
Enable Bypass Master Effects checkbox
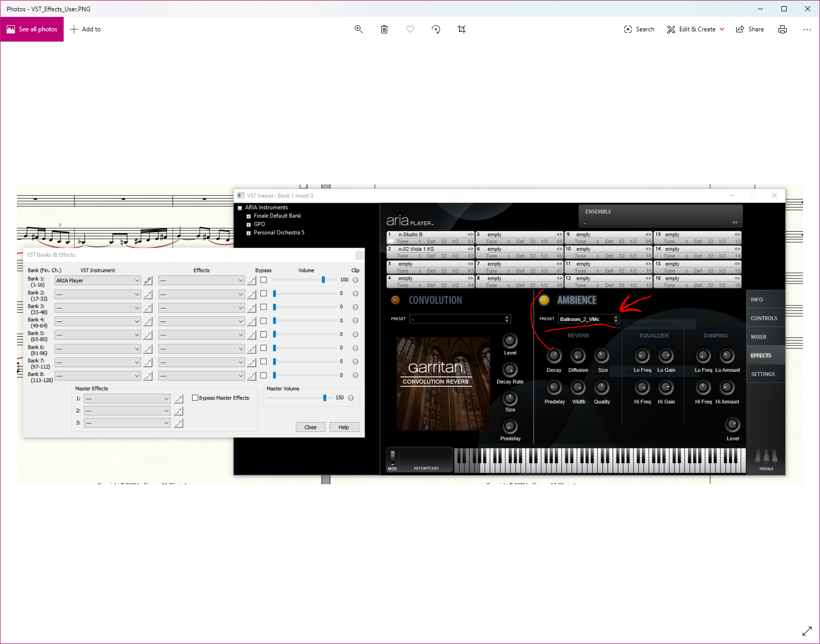(195, 397)
